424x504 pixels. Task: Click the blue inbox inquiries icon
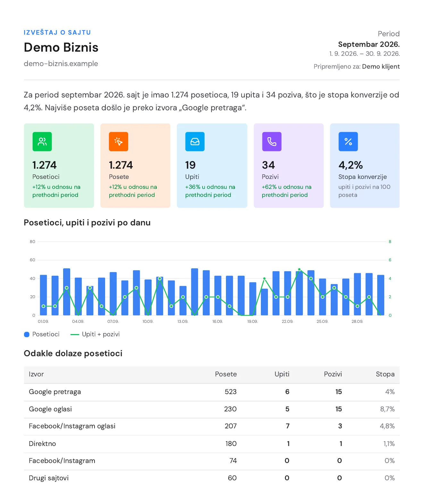195,141
